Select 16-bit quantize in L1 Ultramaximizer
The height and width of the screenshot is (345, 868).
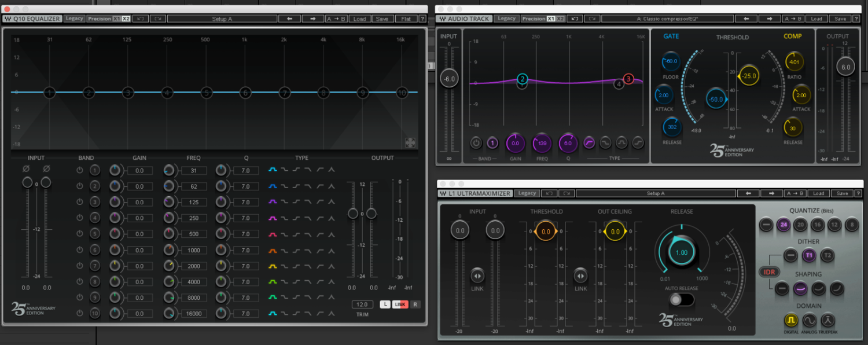[x=818, y=226]
